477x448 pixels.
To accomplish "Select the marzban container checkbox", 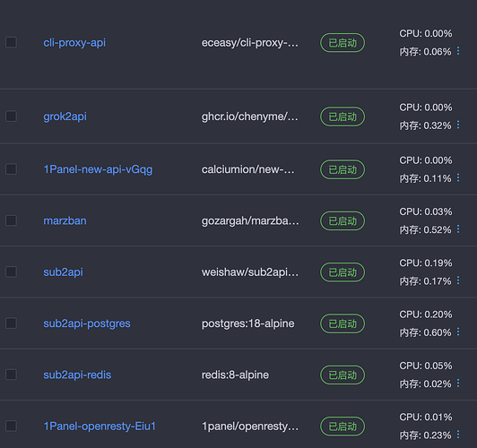I will 12,220.
